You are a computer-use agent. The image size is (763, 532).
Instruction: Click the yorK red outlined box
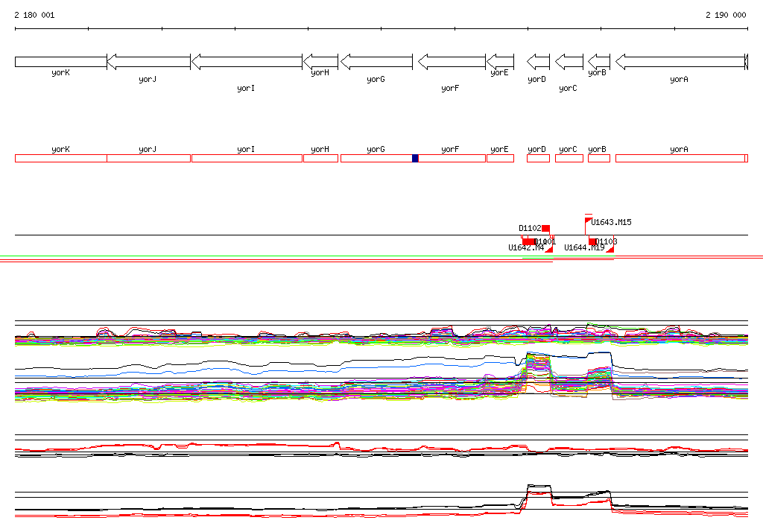tap(61, 158)
